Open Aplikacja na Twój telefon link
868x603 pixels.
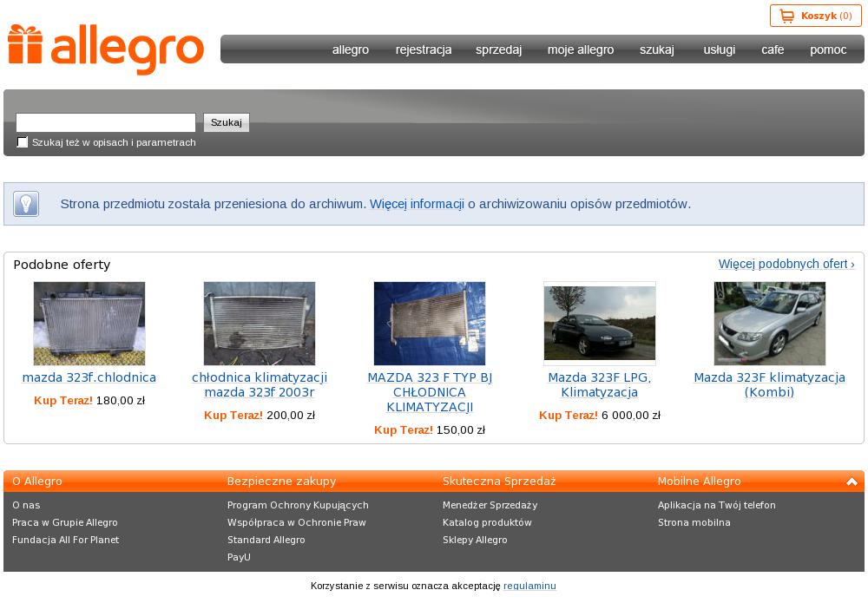717,505
